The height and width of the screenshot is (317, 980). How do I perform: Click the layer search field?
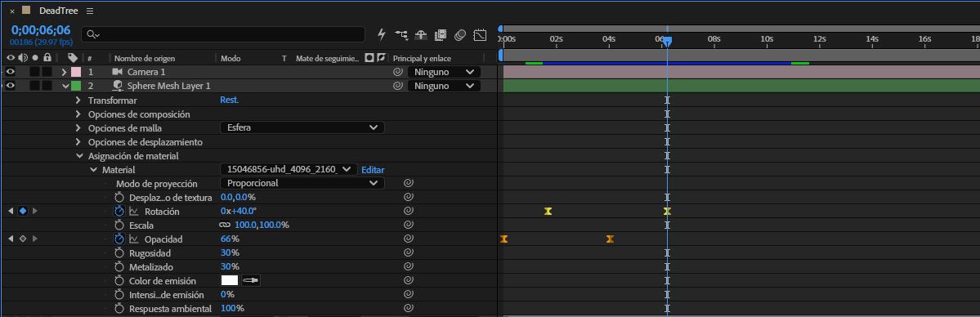(x=223, y=34)
